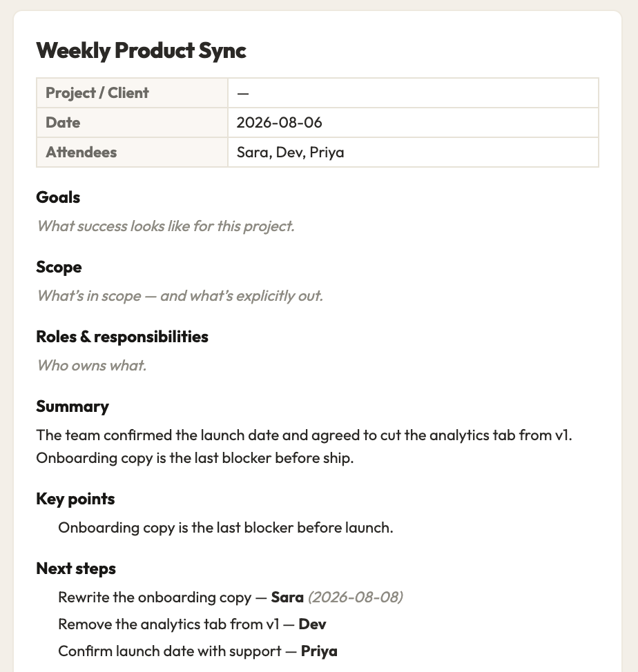The width and height of the screenshot is (638, 672).
Task: Click the Summary paragraph about launch date
Action: (304, 446)
